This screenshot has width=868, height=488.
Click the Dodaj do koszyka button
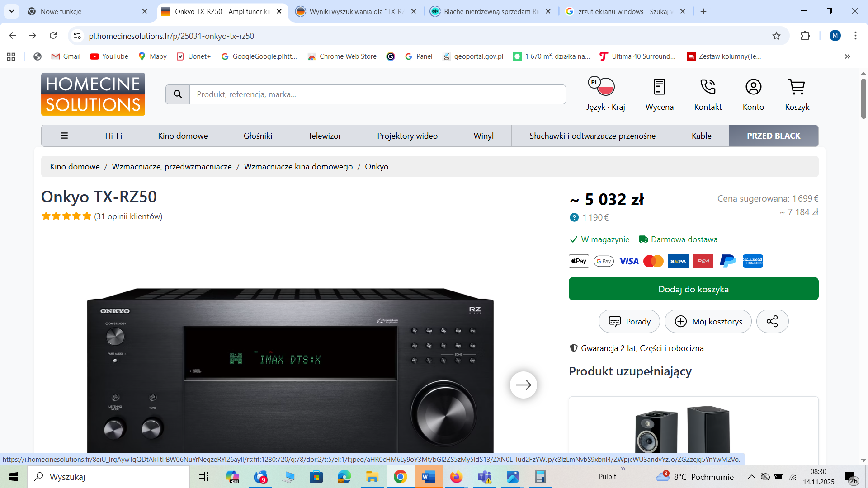point(693,289)
